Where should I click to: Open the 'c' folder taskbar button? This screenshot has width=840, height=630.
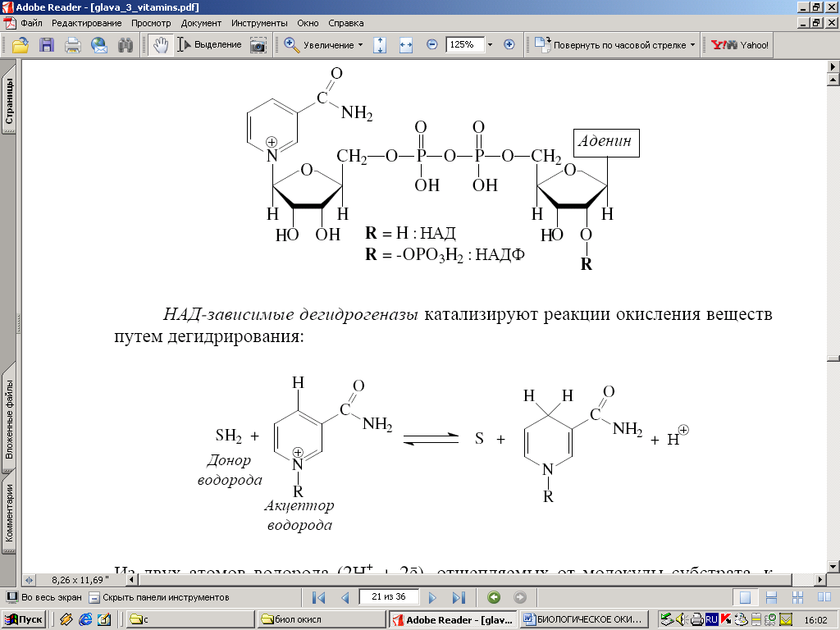(190, 619)
